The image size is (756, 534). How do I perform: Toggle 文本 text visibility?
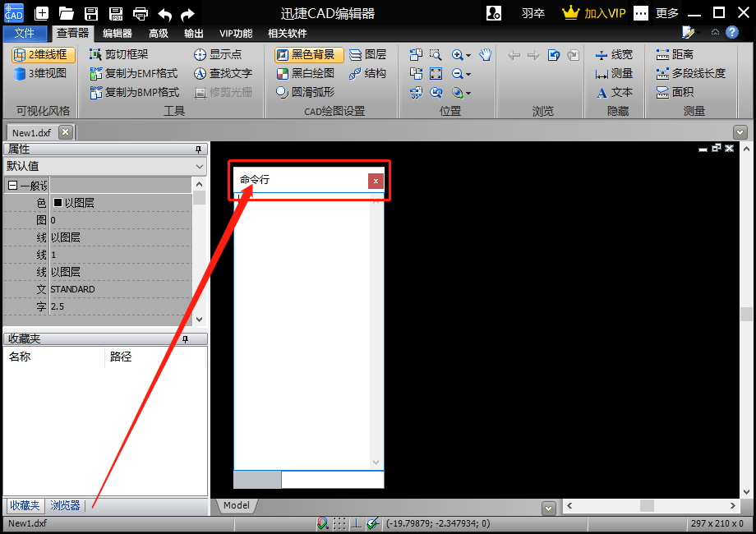[614, 92]
